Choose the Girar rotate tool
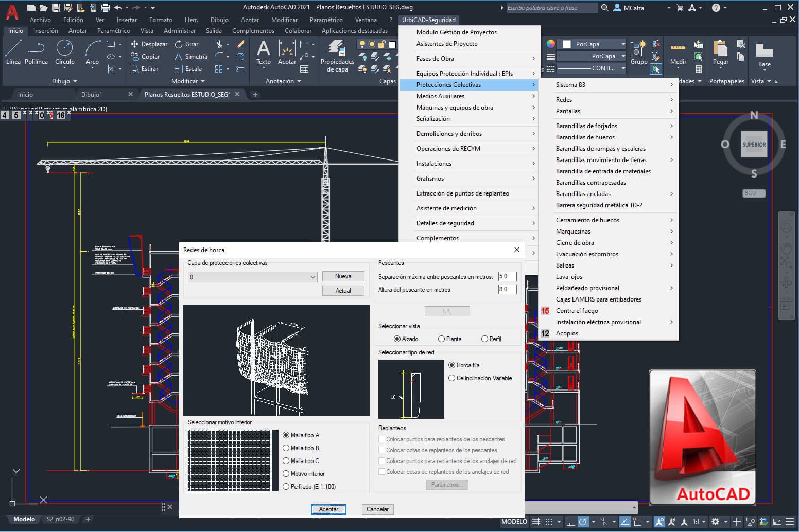The width and height of the screenshot is (799, 532). pos(186,44)
